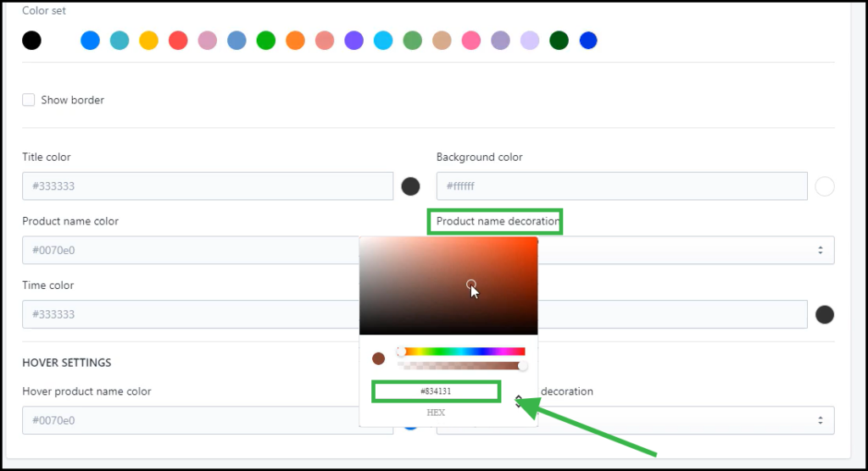Toggle the color format stepper next to HEX
The width and height of the screenshot is (868, 471).
pos(518,401)
